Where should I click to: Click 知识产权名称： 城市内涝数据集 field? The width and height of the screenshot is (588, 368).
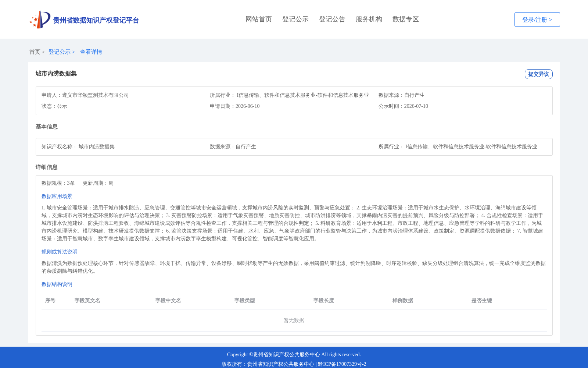point(78,146)
